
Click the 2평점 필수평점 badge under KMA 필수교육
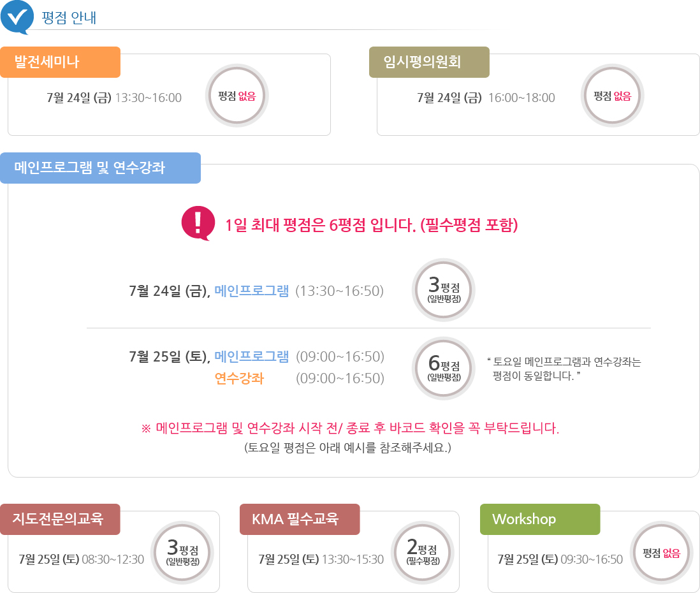click(422, 553)
